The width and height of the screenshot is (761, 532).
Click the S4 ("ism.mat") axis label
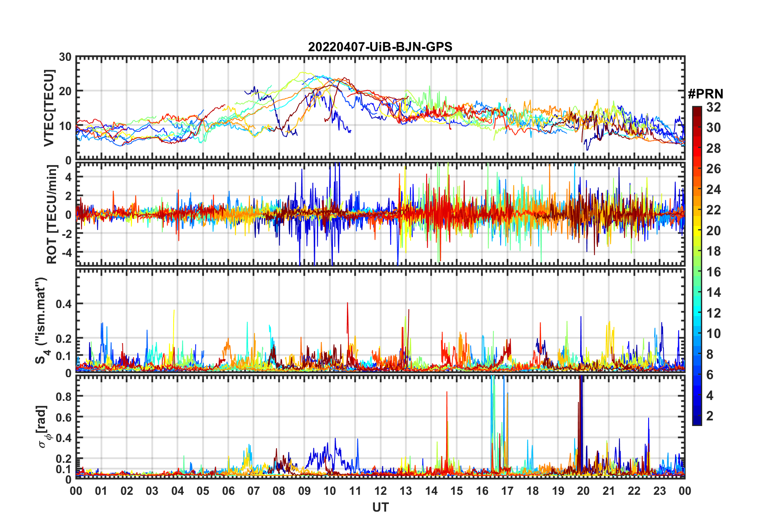pos(42,321)
